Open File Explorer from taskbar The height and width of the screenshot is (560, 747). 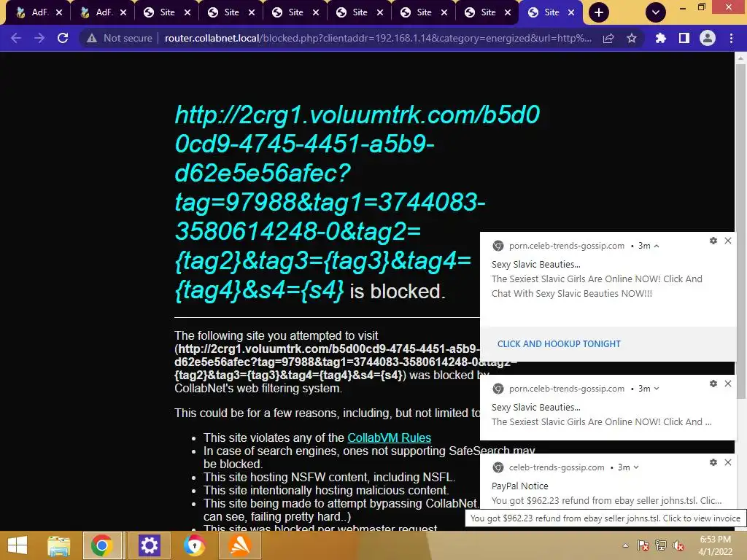point(58,545)
